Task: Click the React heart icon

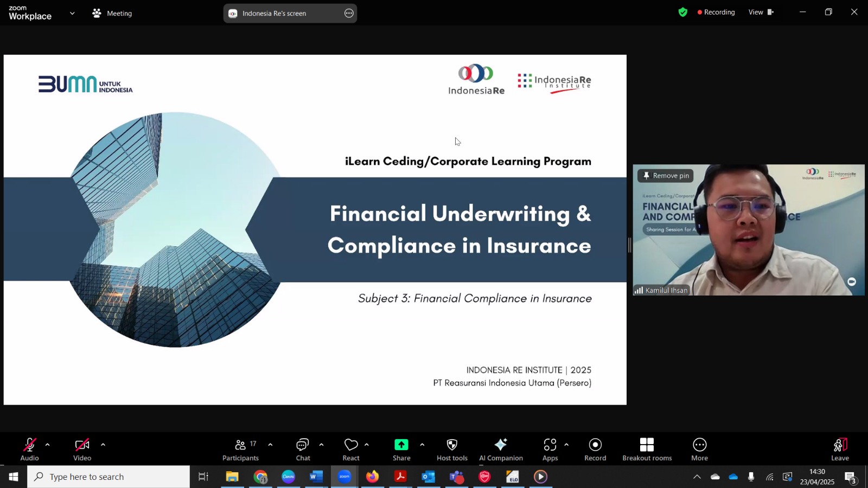Action: pyautogui.click(x=351, y=445)
